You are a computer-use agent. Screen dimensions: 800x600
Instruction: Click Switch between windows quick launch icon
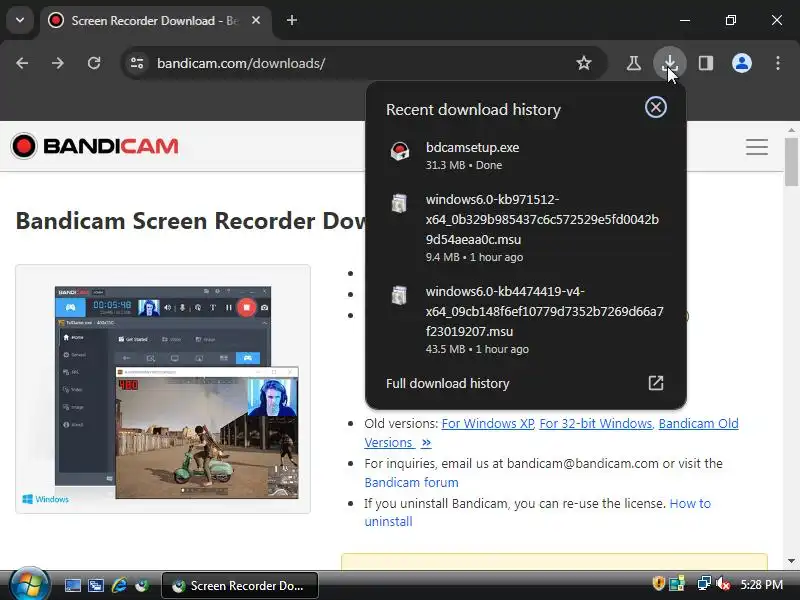click(96, 586)
